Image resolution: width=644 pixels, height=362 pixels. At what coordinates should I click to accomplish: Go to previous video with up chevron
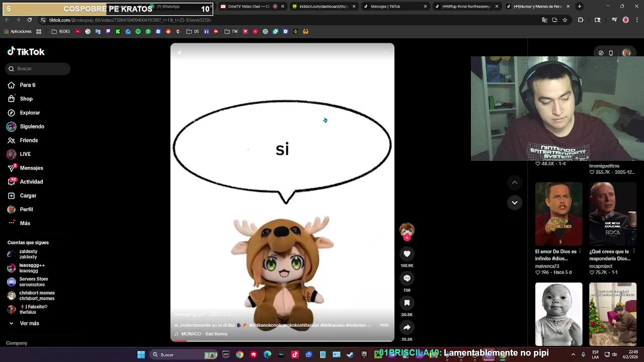pos(515,183)
